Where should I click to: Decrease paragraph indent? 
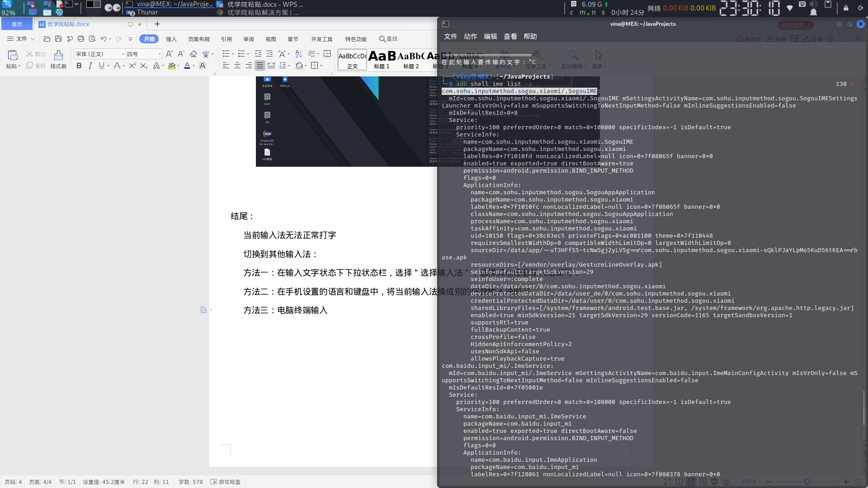(x=258, y=54)
